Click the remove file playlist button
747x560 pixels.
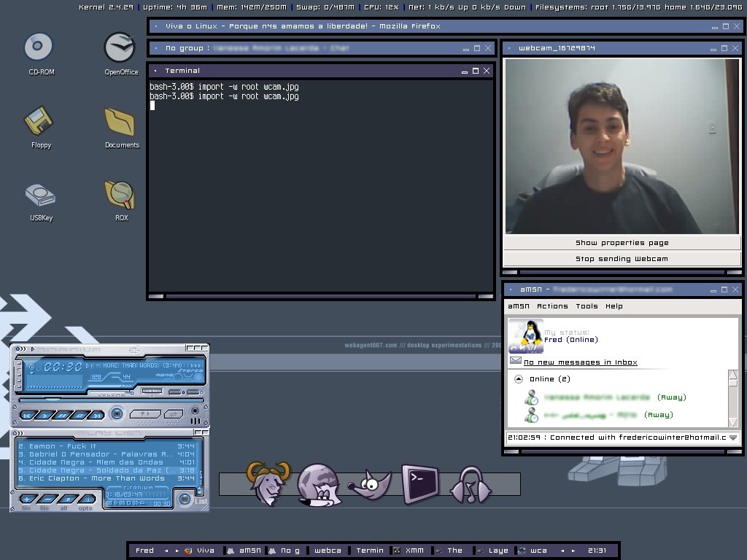click(x=47, y=499)
